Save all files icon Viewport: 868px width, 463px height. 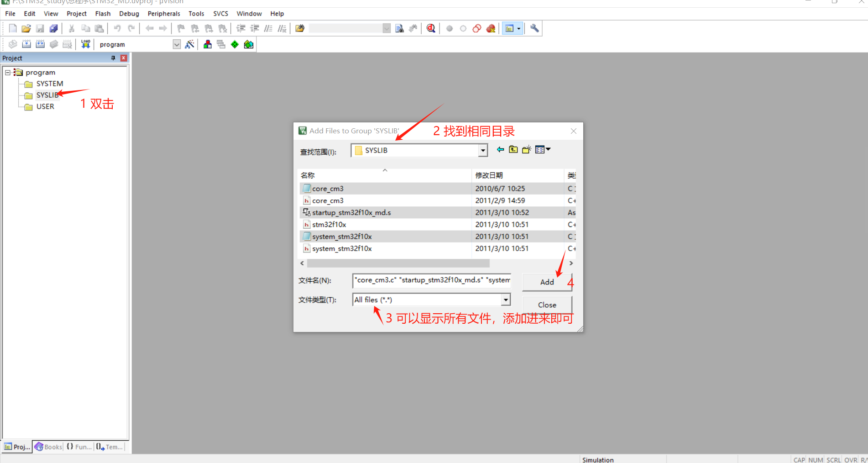coord(53,28)
